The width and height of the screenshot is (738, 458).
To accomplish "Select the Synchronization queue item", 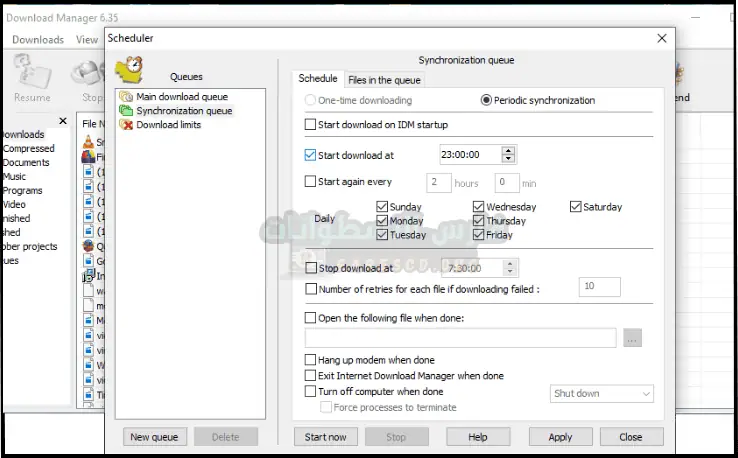I will click(183, 111).
